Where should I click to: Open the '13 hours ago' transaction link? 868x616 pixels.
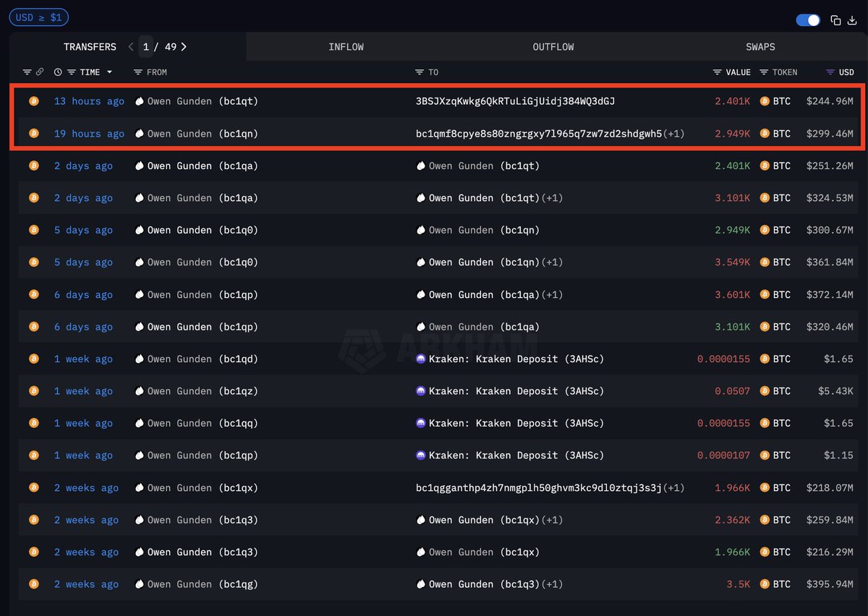coord(89,101)
